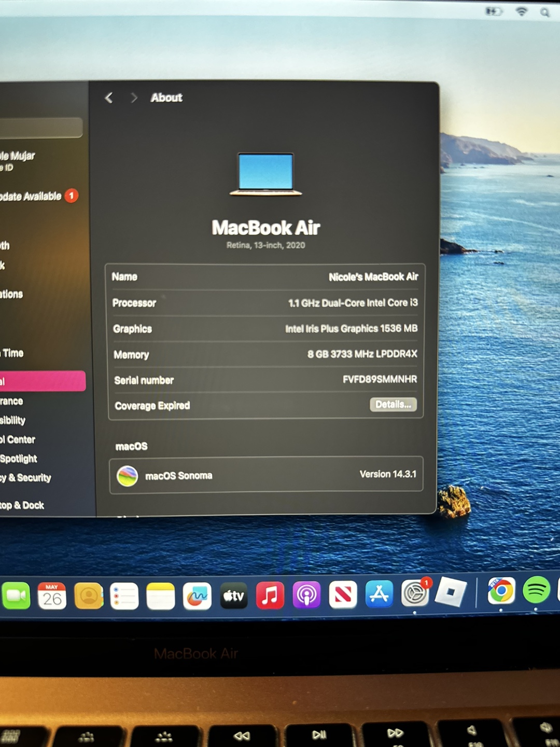Open the Privacy & Security sidebar item
Viewport: 560px width, 747px height.
25,478
